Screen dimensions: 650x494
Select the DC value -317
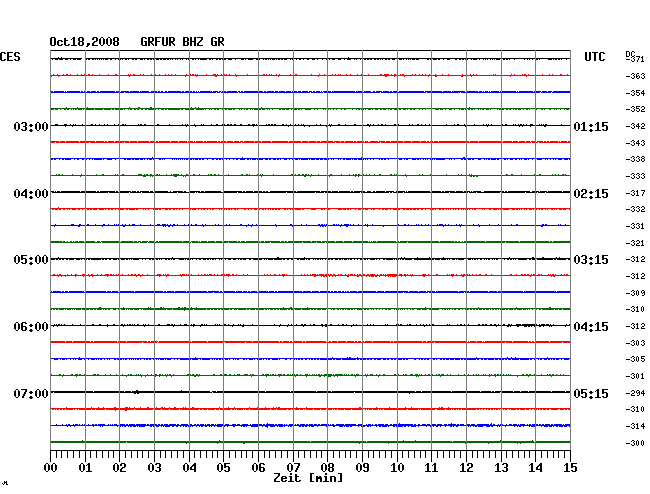coord(635,193)
